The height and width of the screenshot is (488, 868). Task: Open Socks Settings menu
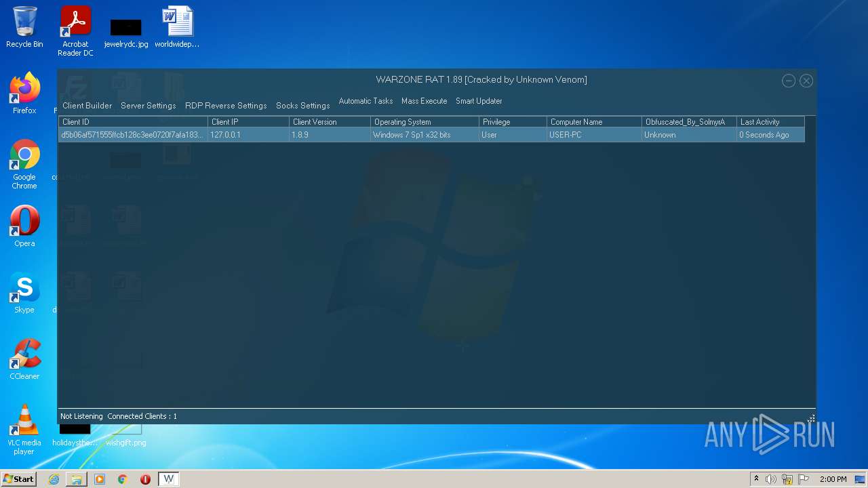(303, 106)
